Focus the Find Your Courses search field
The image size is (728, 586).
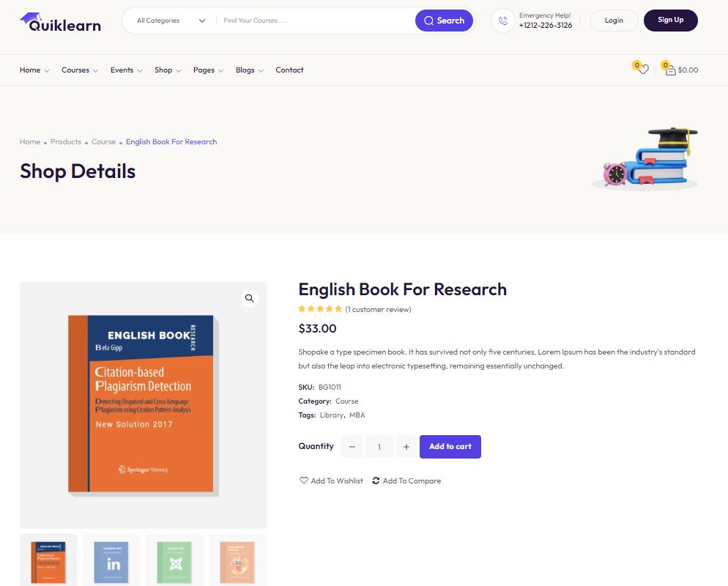(x=316, y=21)
